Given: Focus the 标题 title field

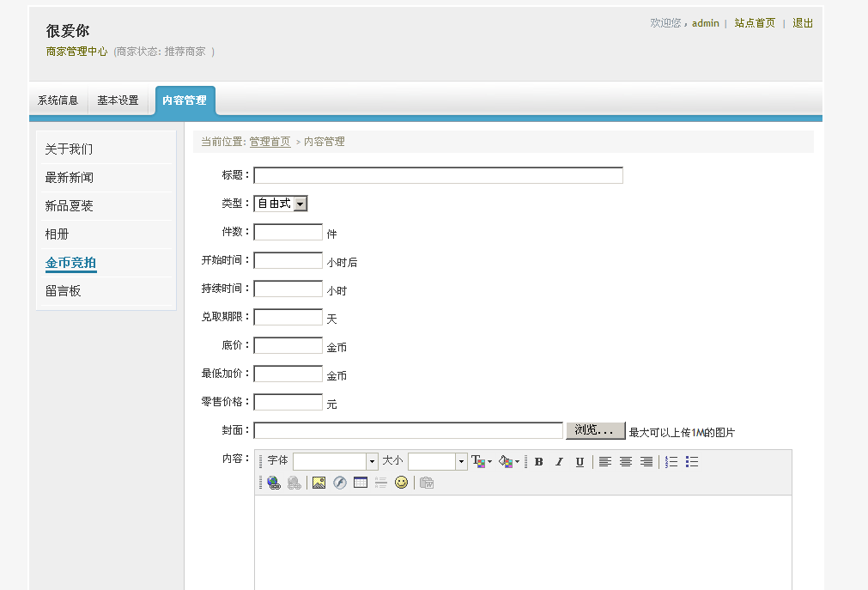Looking at the screenshot, I should pos(439,175).
